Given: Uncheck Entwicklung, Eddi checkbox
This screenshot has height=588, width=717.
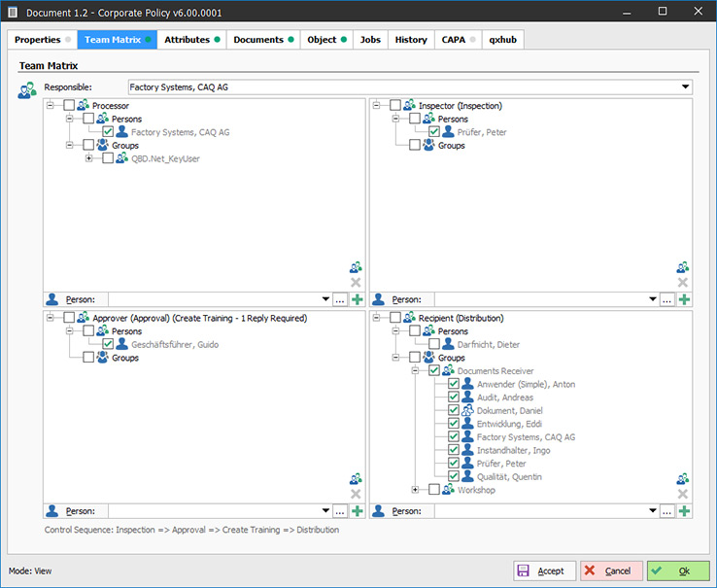Looking at the screenshot, I should coord(453,424).
